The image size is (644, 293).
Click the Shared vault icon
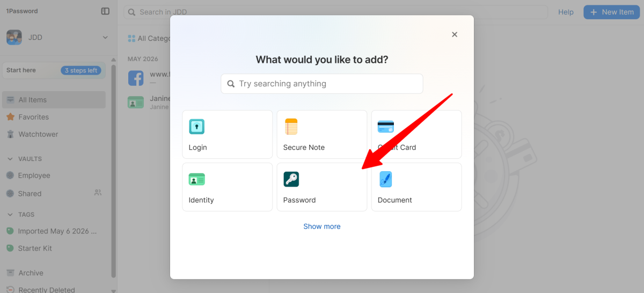click(x=10, y=193)
